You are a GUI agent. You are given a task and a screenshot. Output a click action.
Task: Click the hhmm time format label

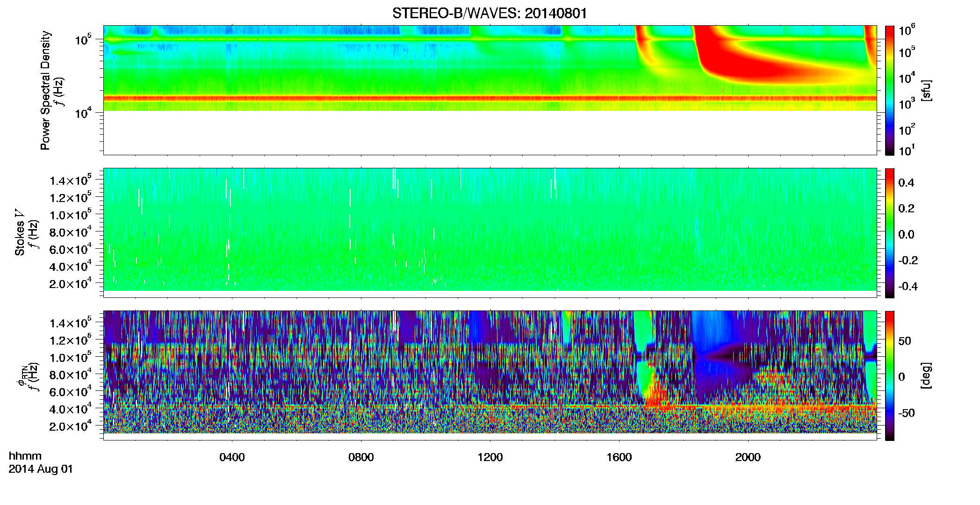(x=25, y=456)
